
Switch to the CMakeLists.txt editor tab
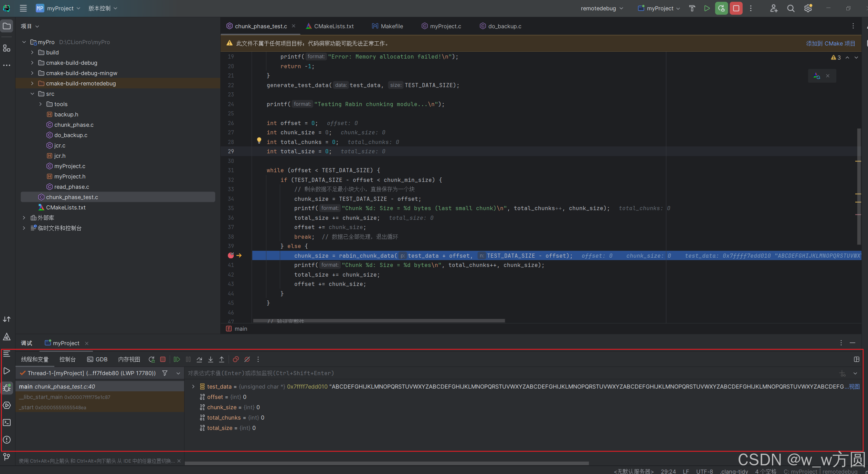pos(330,26)
